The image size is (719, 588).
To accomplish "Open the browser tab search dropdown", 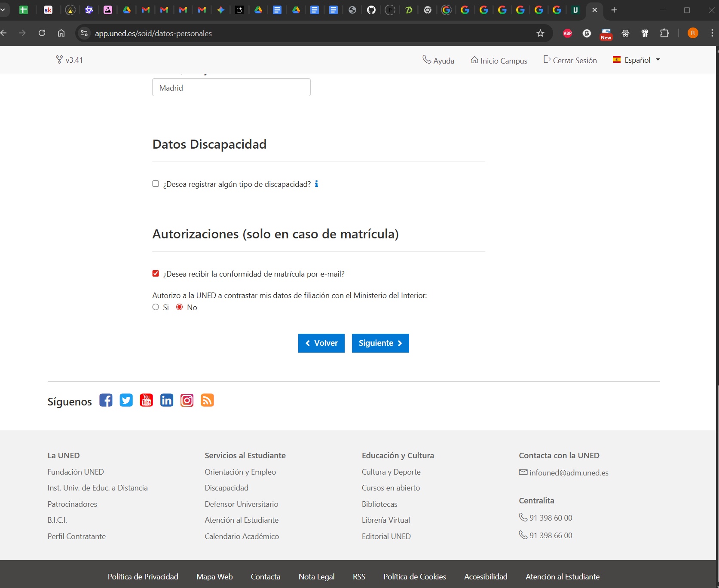I will point(3,10).
